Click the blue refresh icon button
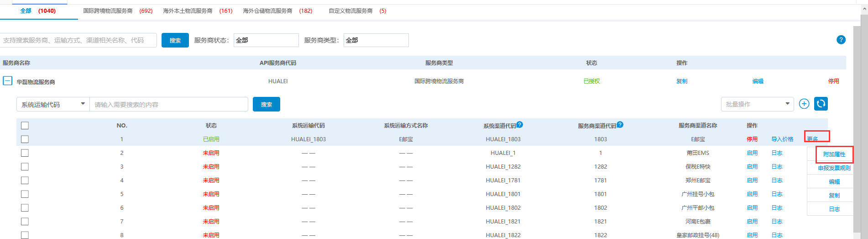The image size is (868, 239). pos(821,104)
